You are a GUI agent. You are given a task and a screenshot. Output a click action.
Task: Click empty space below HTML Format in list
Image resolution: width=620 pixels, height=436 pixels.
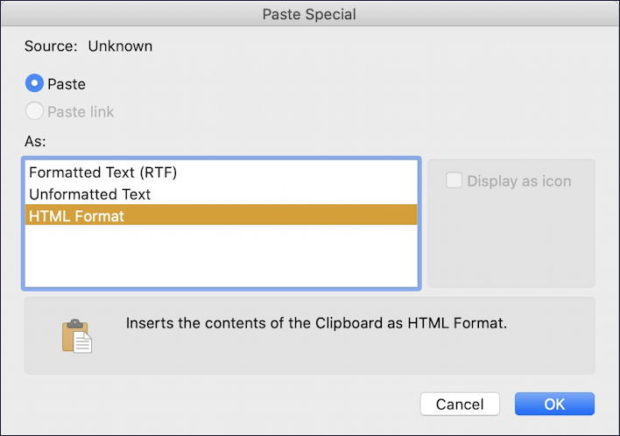(220, 255)
